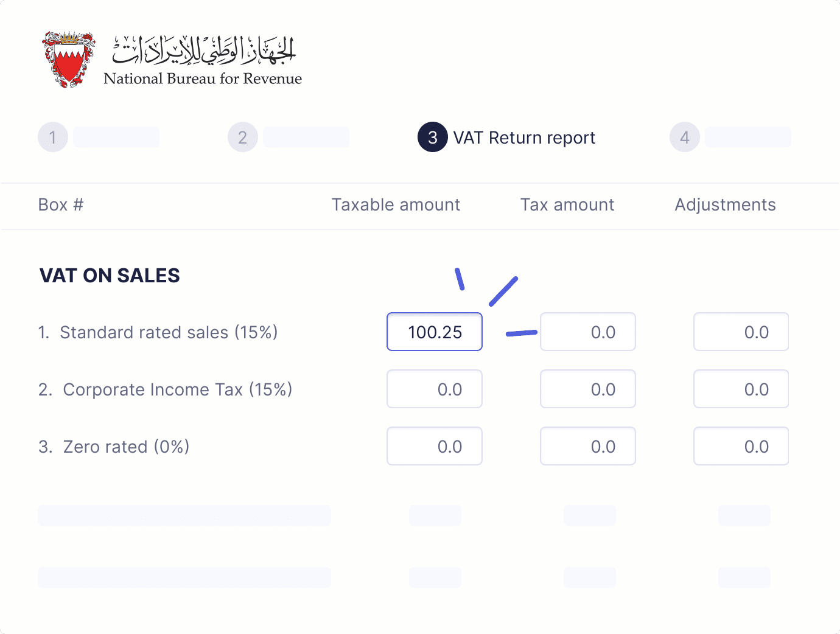The image size is (840, 634).
Task: Click Corporate Income Tax taxable amount field
Action: click(435, 389)
